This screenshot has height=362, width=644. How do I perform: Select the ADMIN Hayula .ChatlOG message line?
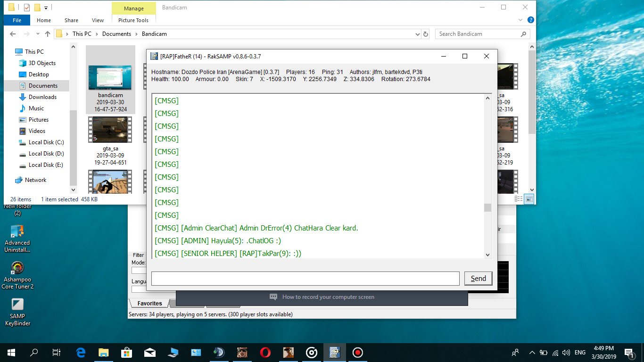tap(218, 241)
